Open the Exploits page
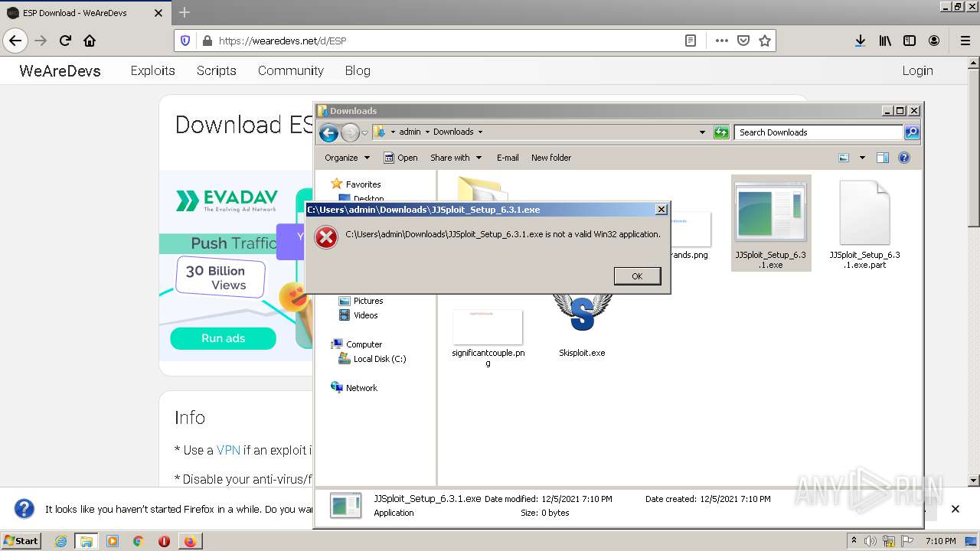The width and height of the screenshot is (980, 551). coord(152,70)
